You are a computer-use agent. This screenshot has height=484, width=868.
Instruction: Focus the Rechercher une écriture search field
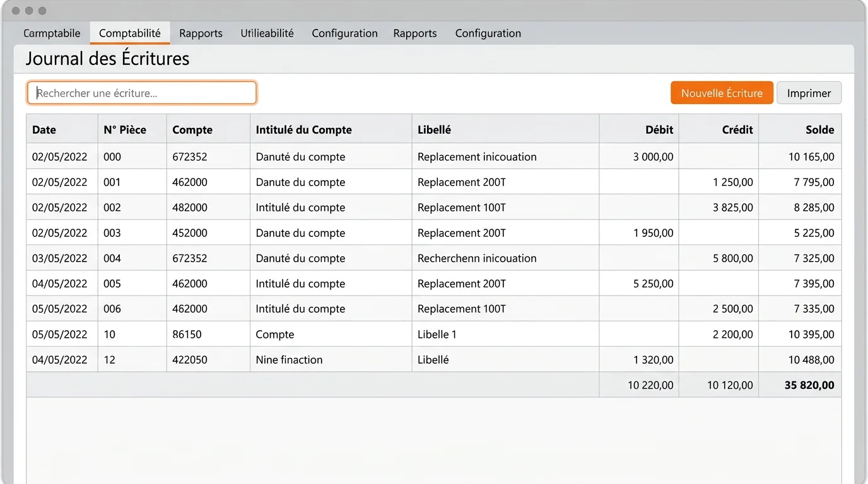click(x=142, y=93)
